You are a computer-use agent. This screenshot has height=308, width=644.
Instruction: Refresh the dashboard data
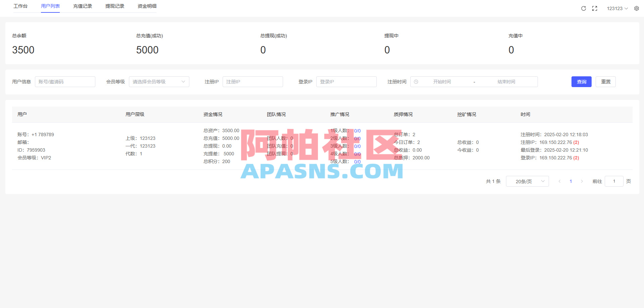[x=584, y=8]
